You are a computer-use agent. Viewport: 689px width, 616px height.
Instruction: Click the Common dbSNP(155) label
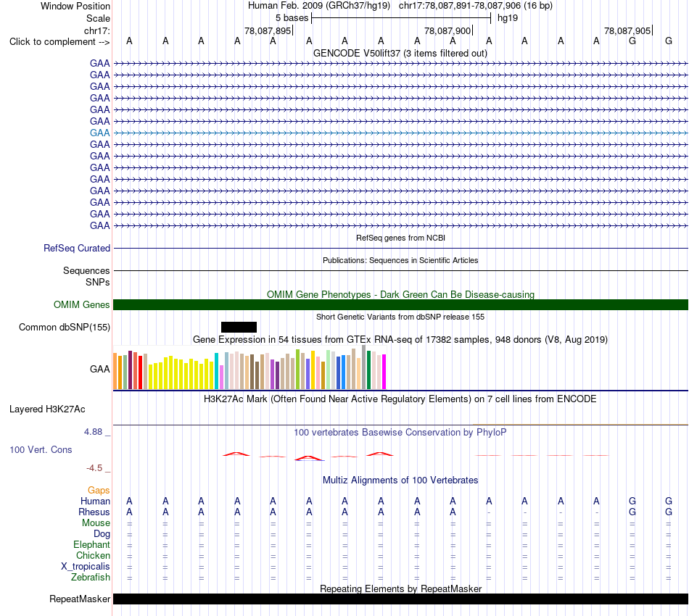coord(65,328)
